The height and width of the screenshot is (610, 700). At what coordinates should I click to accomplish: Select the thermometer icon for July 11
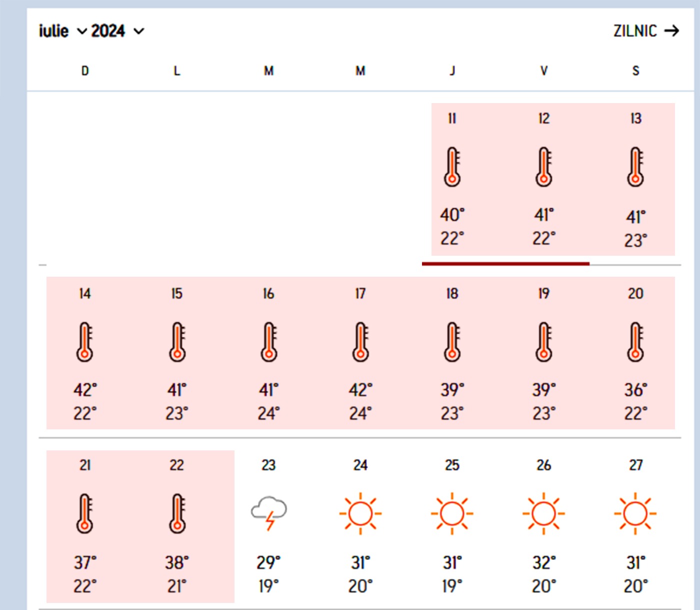click(452, 168)
